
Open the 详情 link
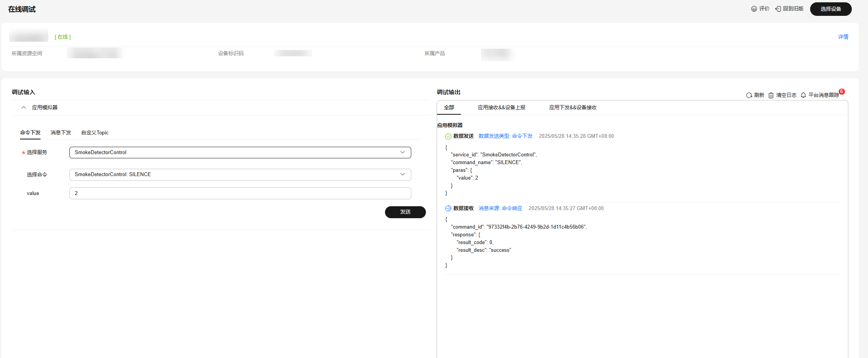click(x=843, y=37)
